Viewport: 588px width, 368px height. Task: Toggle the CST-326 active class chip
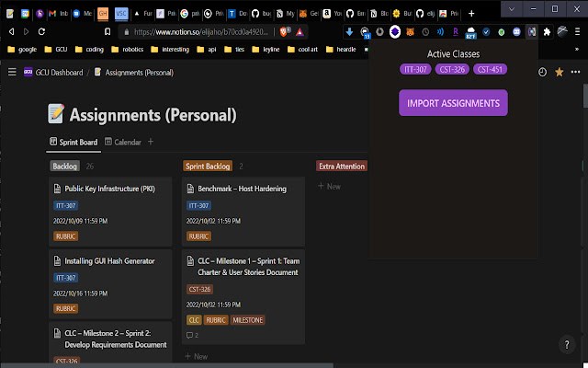coord(452,70)
